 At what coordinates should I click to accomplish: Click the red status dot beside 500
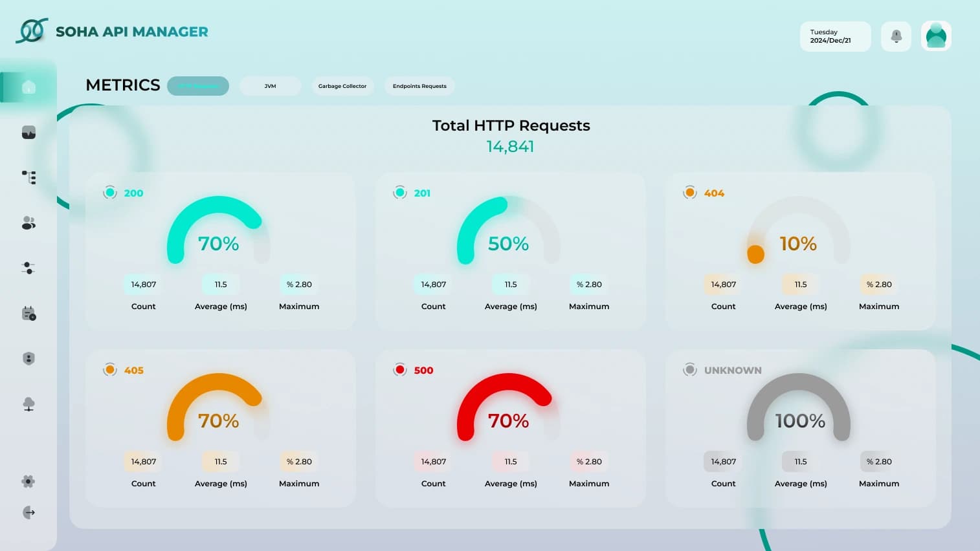400,370
